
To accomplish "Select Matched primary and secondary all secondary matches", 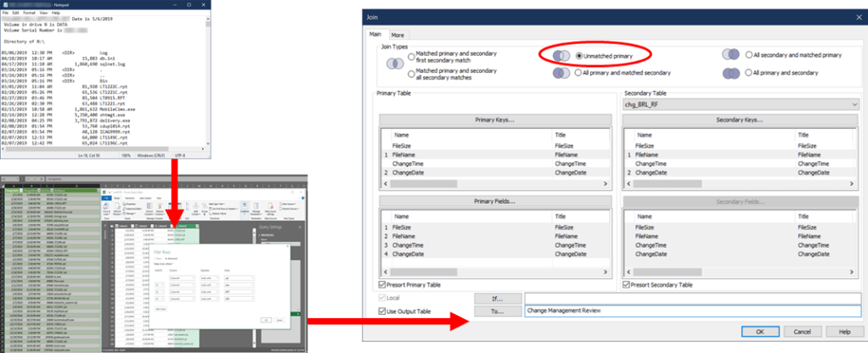I will point(411,74).
